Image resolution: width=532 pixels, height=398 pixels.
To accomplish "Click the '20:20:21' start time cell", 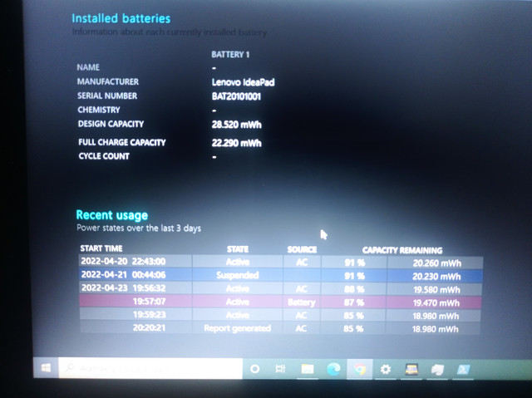I will tap(149, 328).
